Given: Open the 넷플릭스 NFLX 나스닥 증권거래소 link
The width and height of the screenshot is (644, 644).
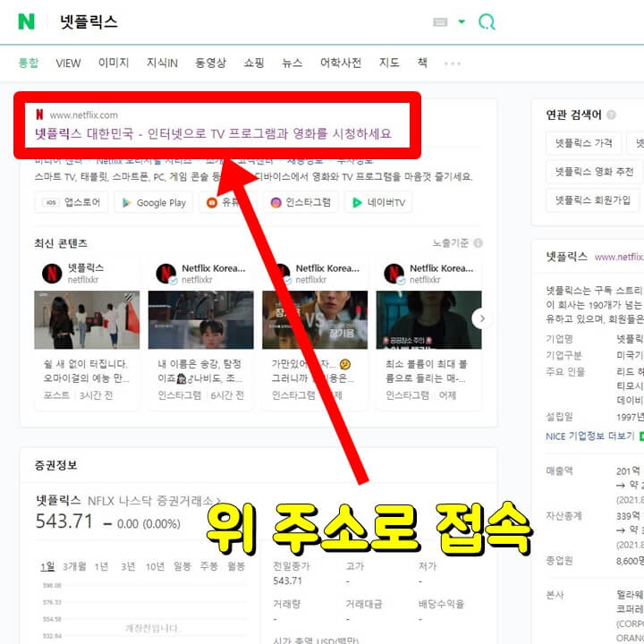Looking at the screenshot, I should point(128,501).
